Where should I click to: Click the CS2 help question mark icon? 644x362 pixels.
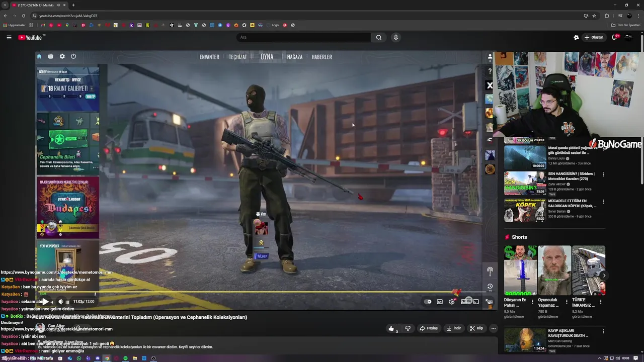(x=490, y=71)
